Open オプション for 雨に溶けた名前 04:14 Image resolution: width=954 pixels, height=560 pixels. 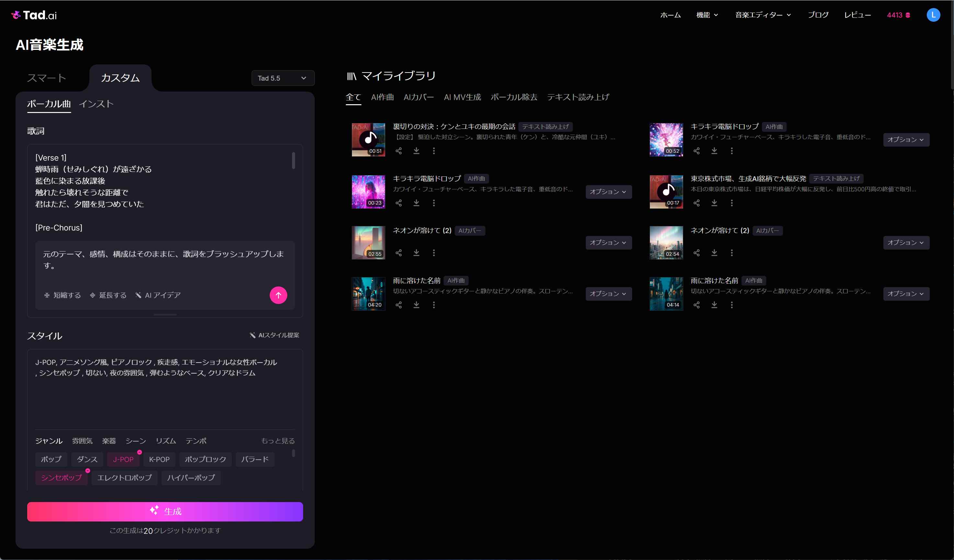906,294
